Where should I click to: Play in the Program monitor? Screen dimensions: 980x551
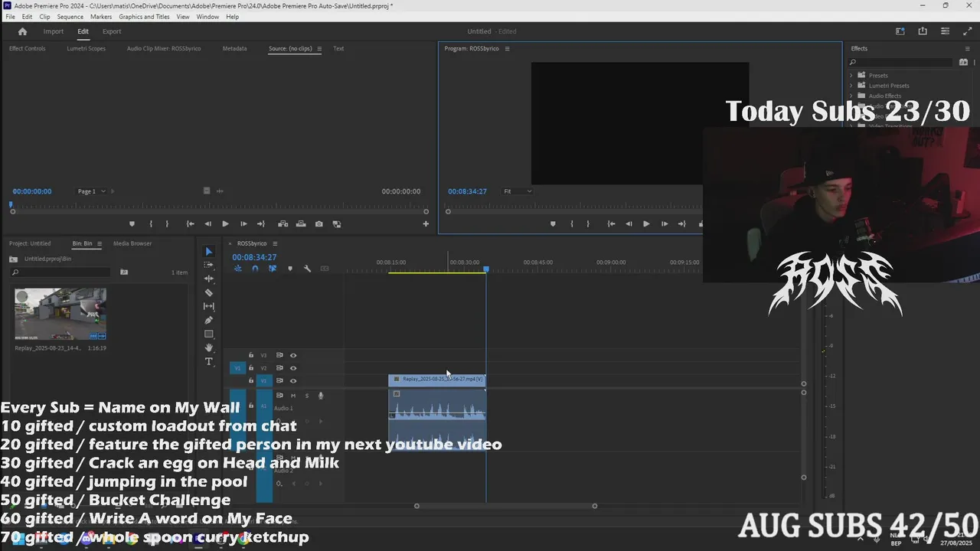[646, 224]
